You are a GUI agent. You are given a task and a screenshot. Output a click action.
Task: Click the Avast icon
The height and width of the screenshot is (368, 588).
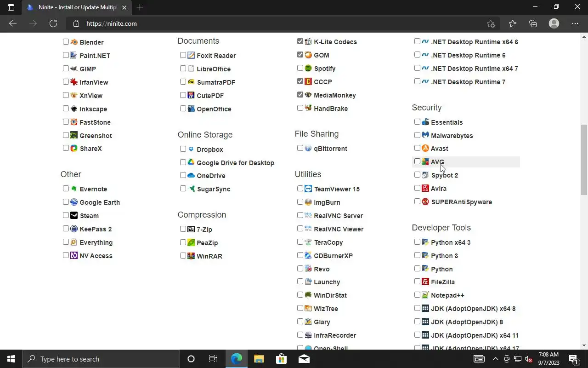click(x=425, y=148)
